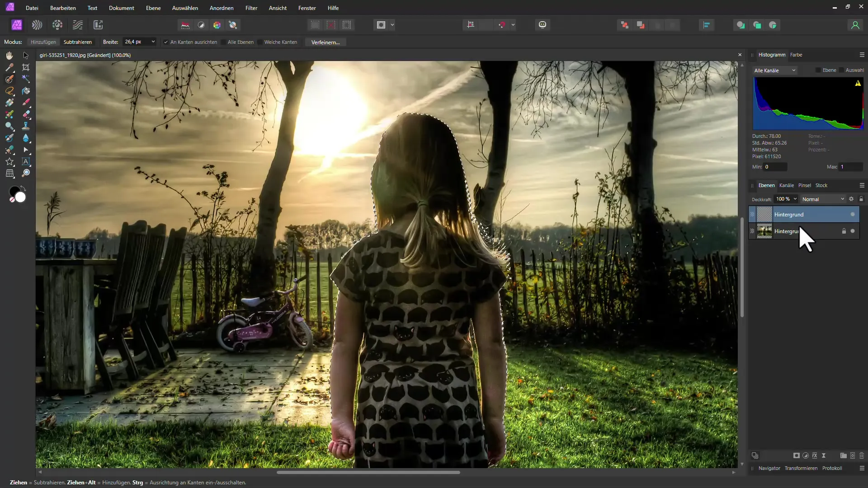Open the Alle Kanäle channel dropdown
Viewport: 868px width, 488px height.
click(x=775, y=70)
